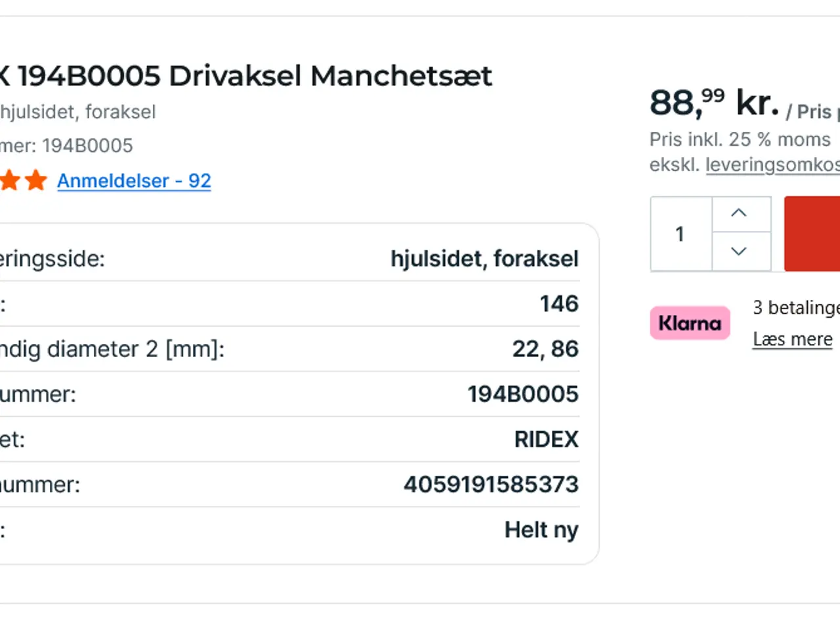This screenshot has height=630, width=840.
Task: Click the red add-to-cart button
Action: coord(812,234)
